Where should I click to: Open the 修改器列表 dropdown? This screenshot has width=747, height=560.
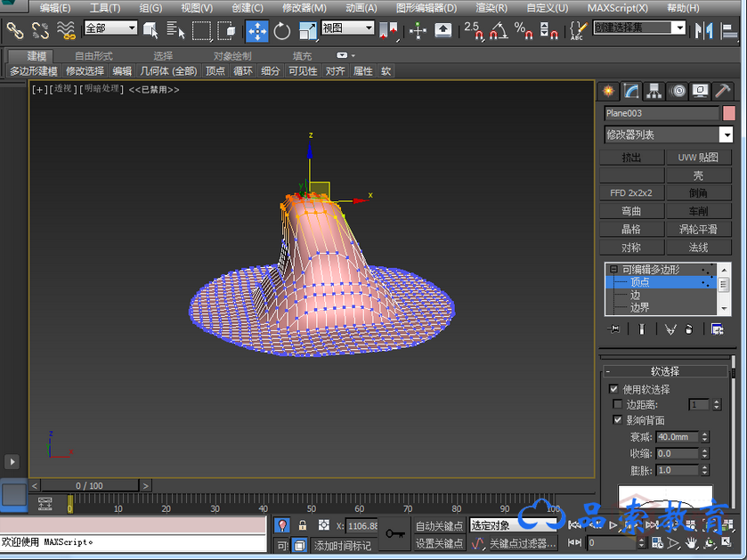pyautogui.click(x=727, y=134)
